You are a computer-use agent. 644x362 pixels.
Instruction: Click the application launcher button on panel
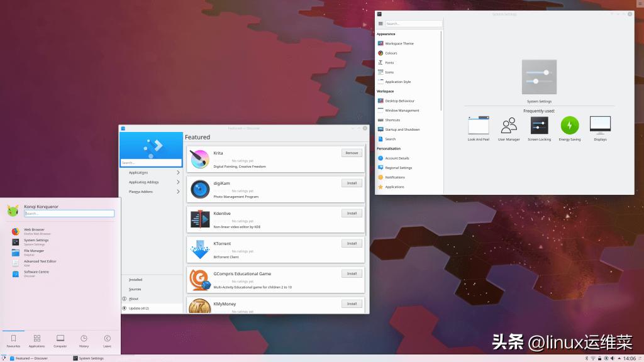click(x=4, y=358)
